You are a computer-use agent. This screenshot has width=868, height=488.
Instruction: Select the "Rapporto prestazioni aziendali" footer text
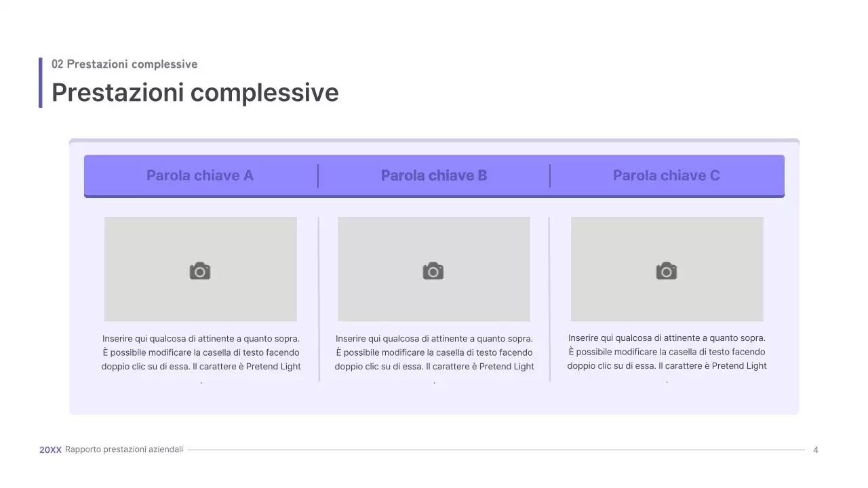pos(124,450)
